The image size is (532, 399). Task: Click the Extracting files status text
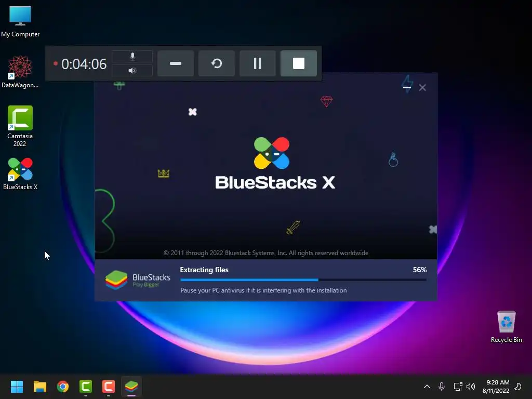click(x=204, y=270)
